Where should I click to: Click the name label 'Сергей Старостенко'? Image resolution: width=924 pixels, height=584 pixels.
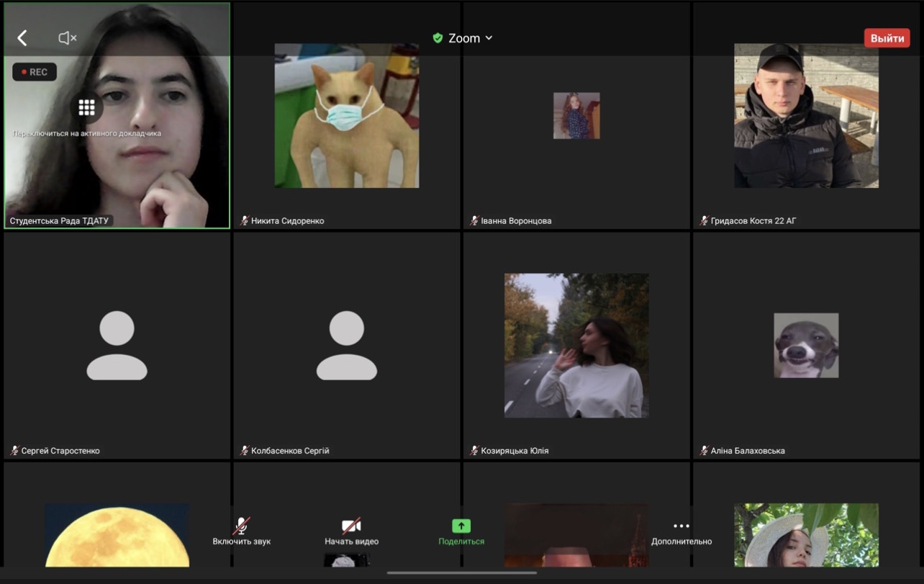(x=60, y=451)
